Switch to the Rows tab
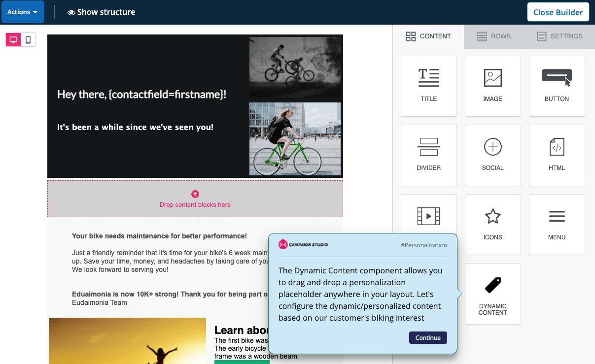The height and width of the screenshot is (364, 595). pos(493,36)
